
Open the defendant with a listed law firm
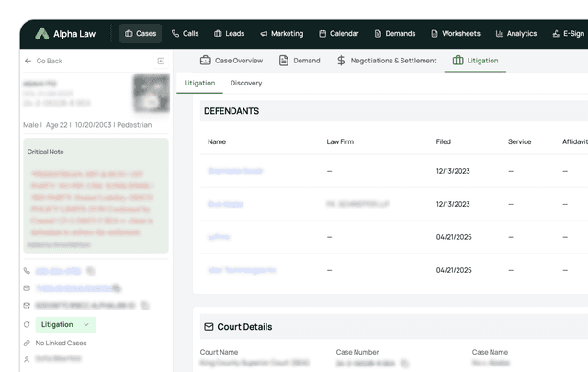[224, 204]
